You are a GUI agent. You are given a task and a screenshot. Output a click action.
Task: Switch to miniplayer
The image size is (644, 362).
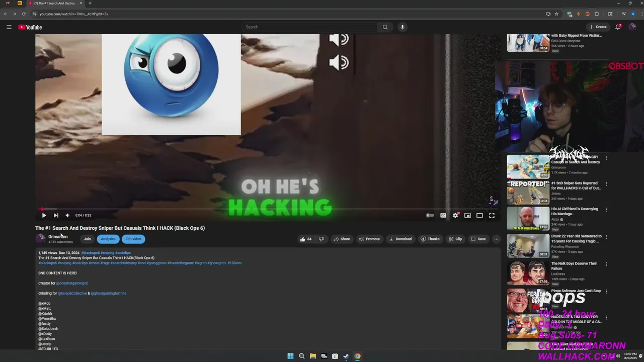click(467, 215)
